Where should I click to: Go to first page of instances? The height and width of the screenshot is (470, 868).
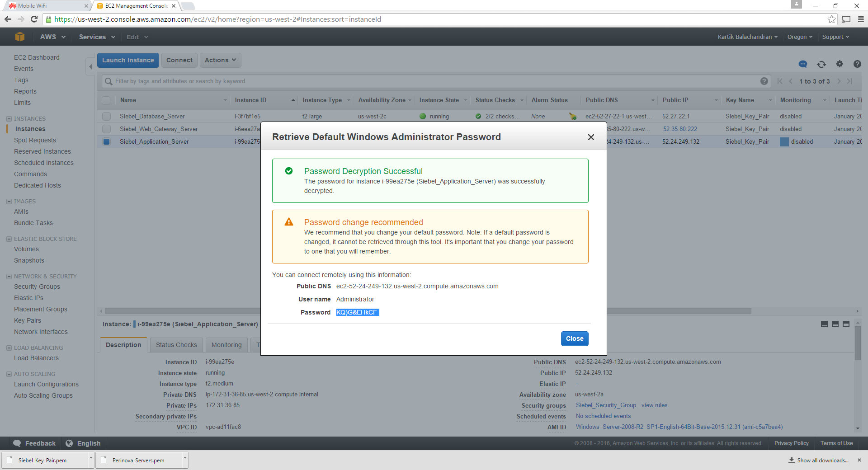[x=780, y=81]
